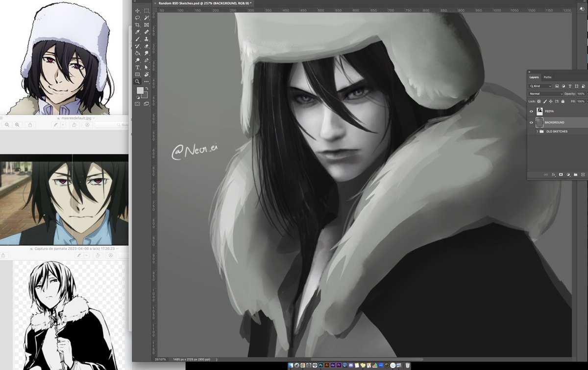Select the FEDYA layer name

click(549, 112)
